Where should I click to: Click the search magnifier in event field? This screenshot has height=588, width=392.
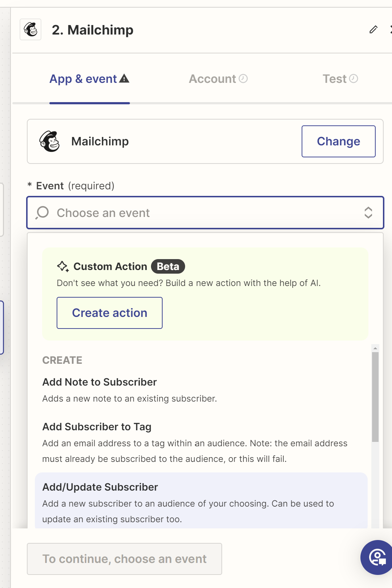(x=42, y=213)
